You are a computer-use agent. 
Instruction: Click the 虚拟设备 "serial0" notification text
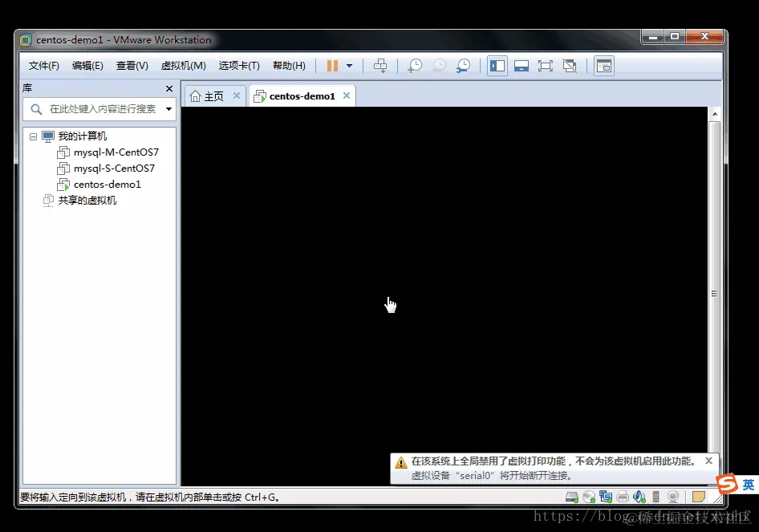click(x=492, y=476)
